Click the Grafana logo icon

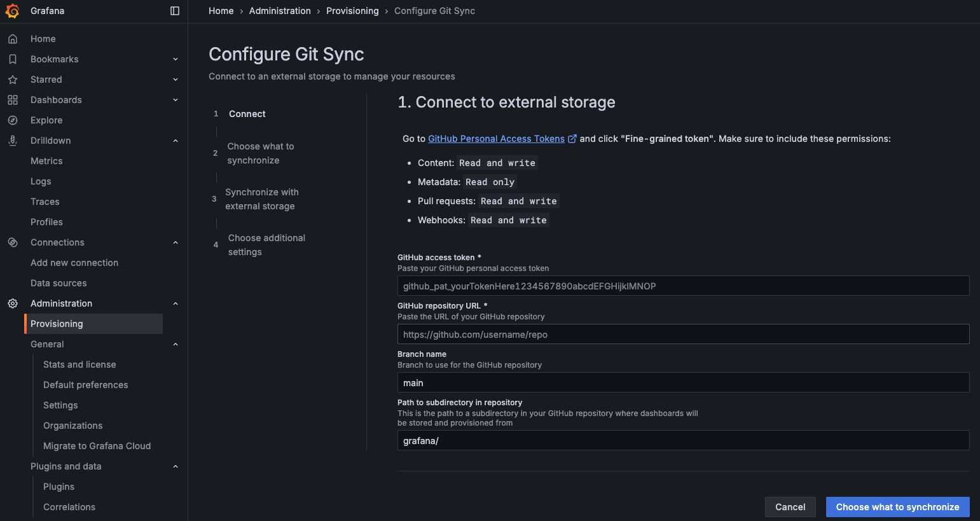pyautogui.click(x=13, y=11)
